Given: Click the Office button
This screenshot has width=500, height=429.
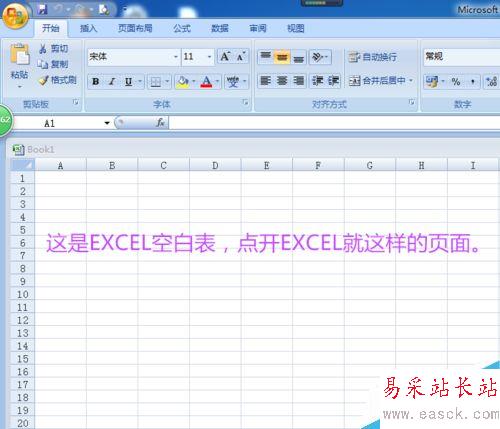Looking at the screenshot, I should [15, 15].
